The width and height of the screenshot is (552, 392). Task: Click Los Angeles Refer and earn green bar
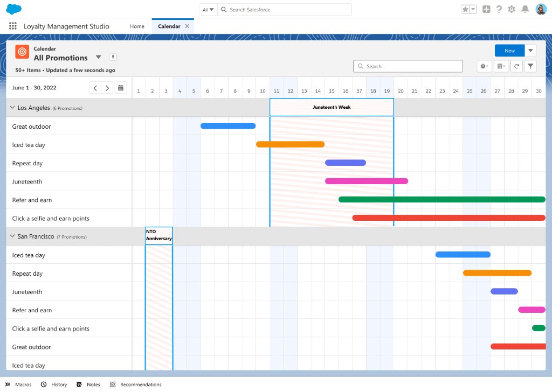tap(442, 199)
